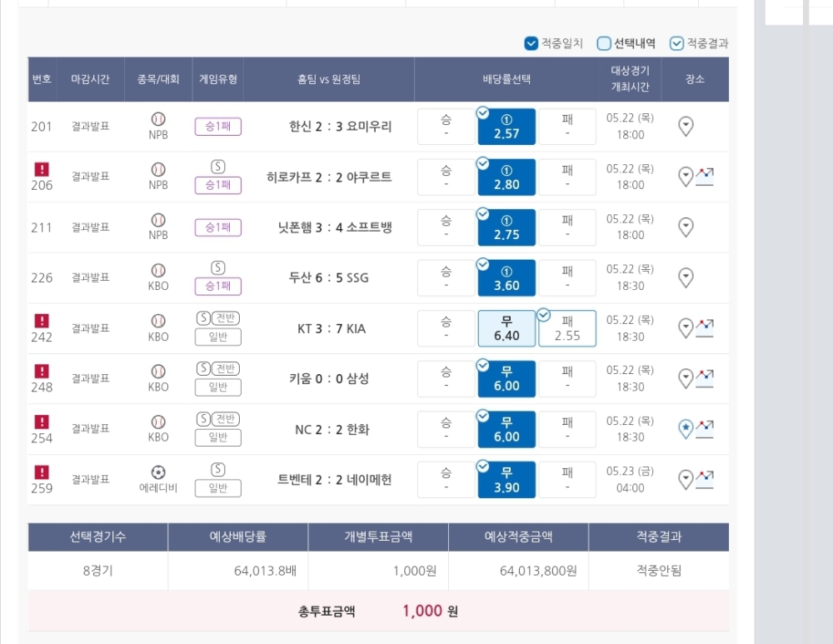Click date 05.23 (금) 04:00
833x644 pixels.
(x=630, y=479)
